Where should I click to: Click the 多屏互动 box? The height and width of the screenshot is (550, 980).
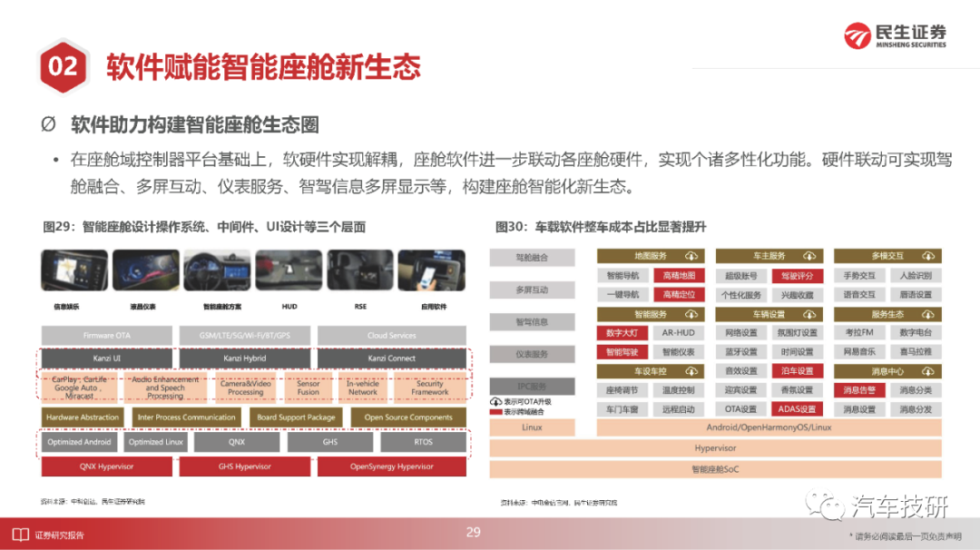[x=532, y=290]
